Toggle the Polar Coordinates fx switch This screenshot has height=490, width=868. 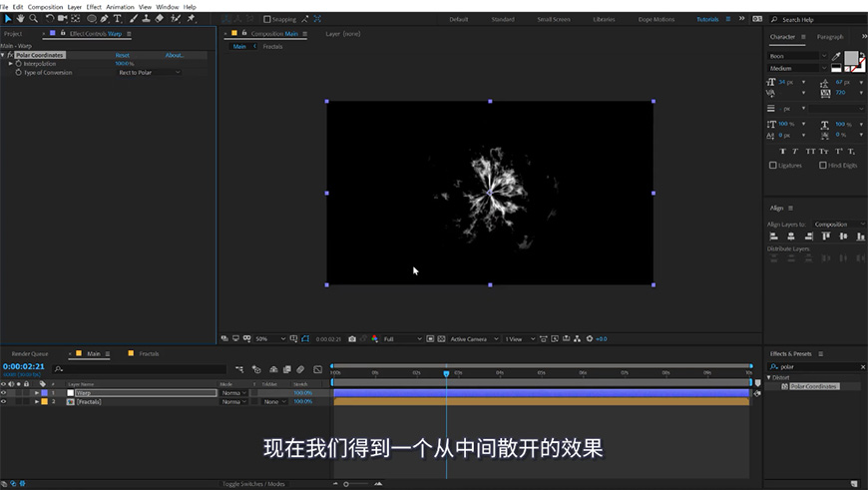(x=10, y=55)
